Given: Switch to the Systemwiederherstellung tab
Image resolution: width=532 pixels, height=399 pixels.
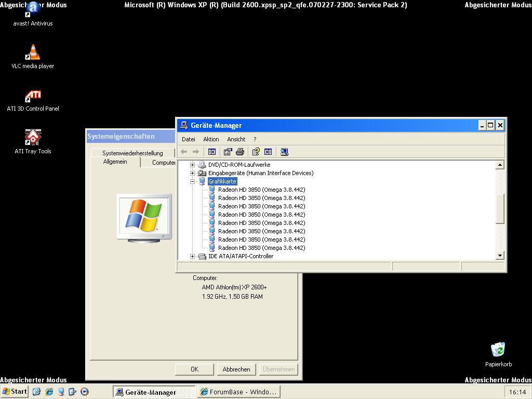Looking at the screenshot, I should click(132, 153).
